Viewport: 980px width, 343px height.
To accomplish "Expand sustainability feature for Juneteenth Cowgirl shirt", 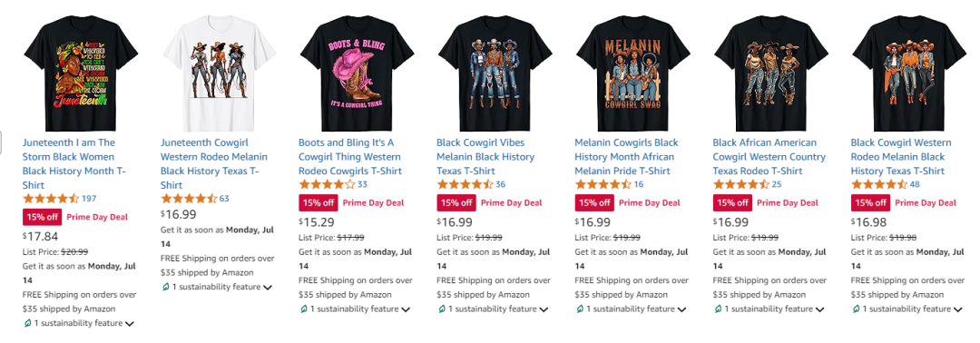I will [x=268, y=288].
